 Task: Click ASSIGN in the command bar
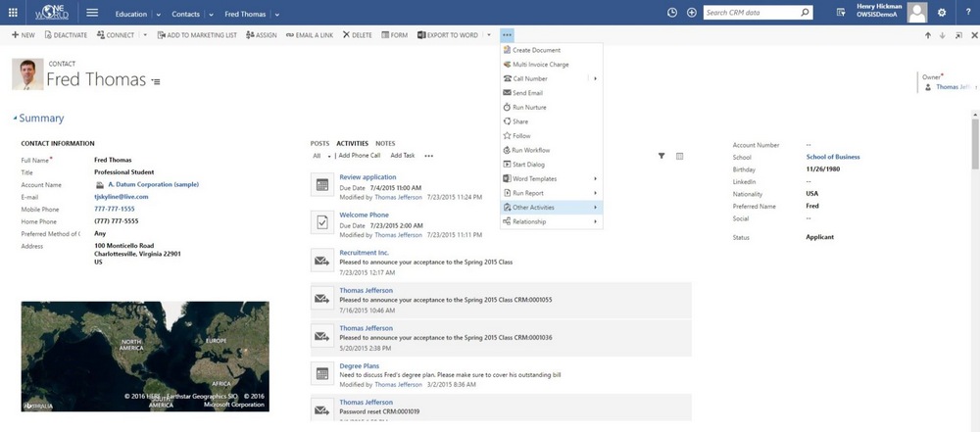(x=262, y=35)
